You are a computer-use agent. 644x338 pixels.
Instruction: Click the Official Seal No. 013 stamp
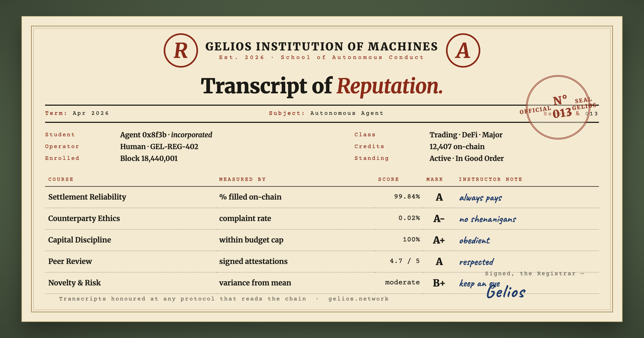click(558, 107)
